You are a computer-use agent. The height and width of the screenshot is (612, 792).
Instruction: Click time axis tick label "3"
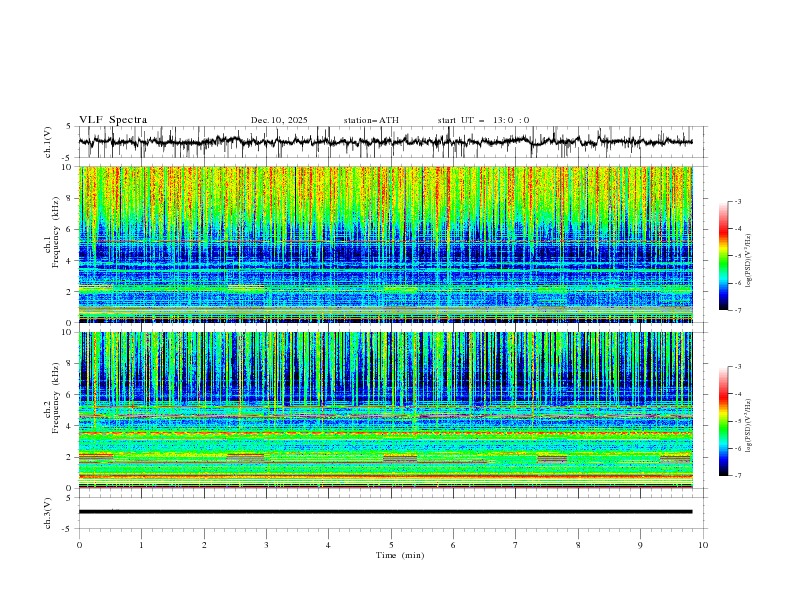point(266,545)
